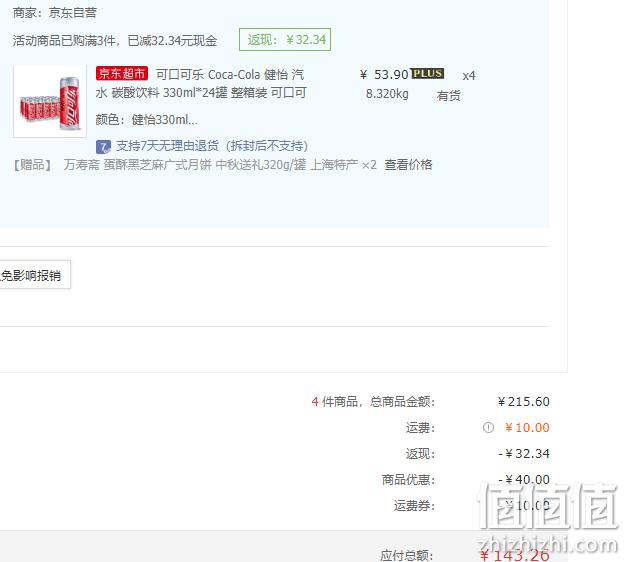Click 查看价格 for the gift item
Viewport: 627px width, 562px height.
(408, 165)
